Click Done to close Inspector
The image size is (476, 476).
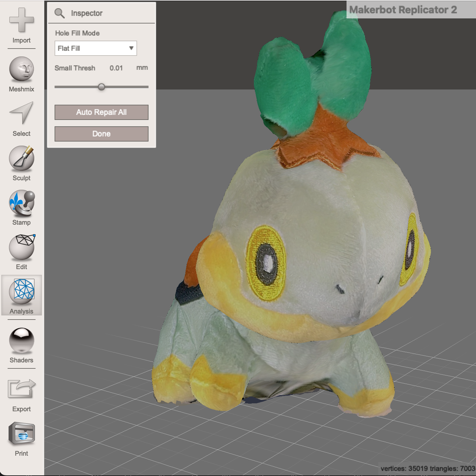pyautogui.click(x=101, y=134)
